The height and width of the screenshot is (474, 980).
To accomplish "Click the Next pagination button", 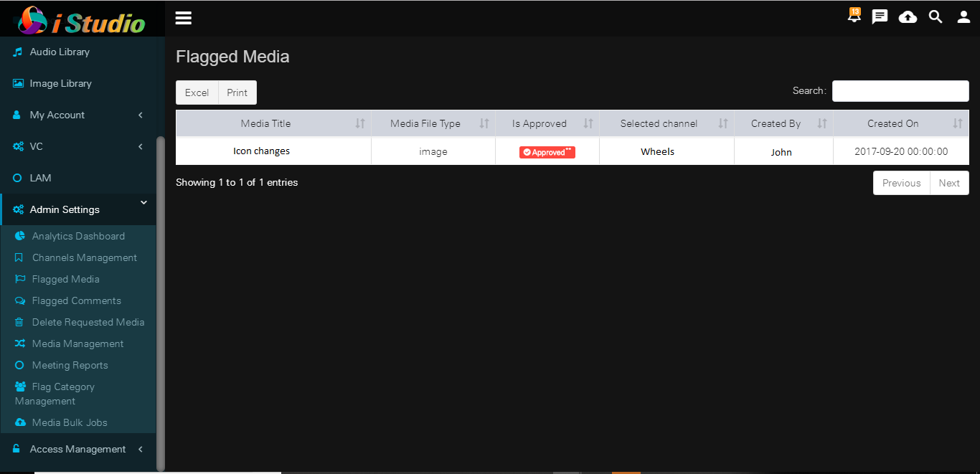I will click(x=949, y=183).
